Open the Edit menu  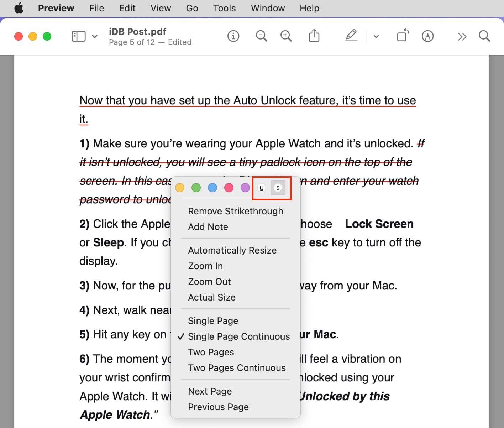(127, 8)
